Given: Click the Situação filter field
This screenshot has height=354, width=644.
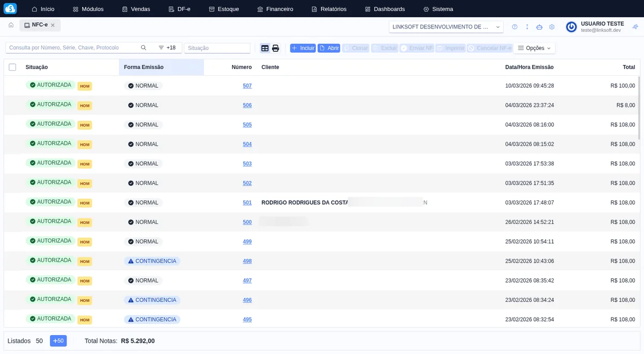Looking at the screenshot, I should click(x=217, y=48).
